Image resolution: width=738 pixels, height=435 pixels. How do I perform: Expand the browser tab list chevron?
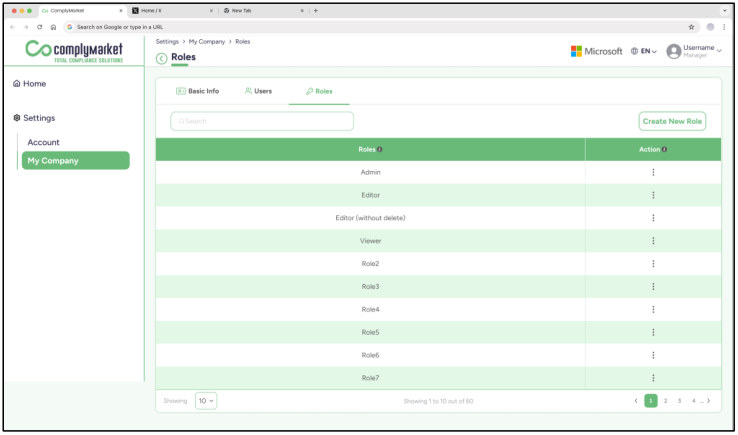(x=725, y=10)
